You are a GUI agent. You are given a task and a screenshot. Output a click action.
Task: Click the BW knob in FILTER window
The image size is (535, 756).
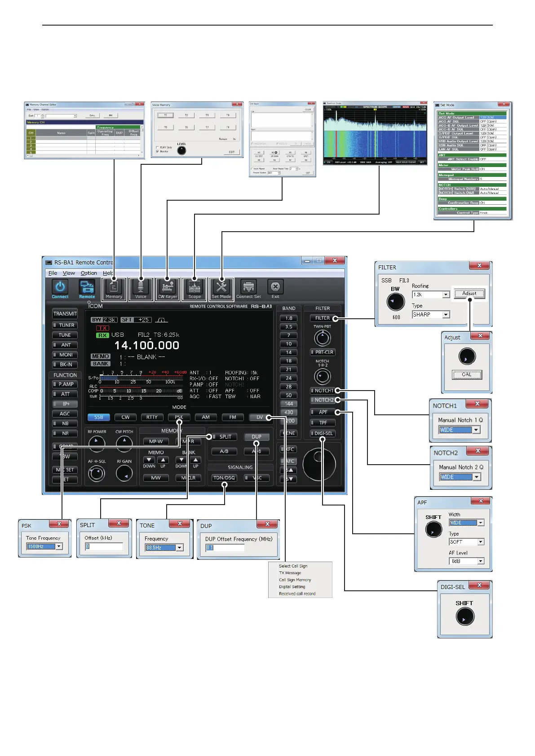pos(396,302)
